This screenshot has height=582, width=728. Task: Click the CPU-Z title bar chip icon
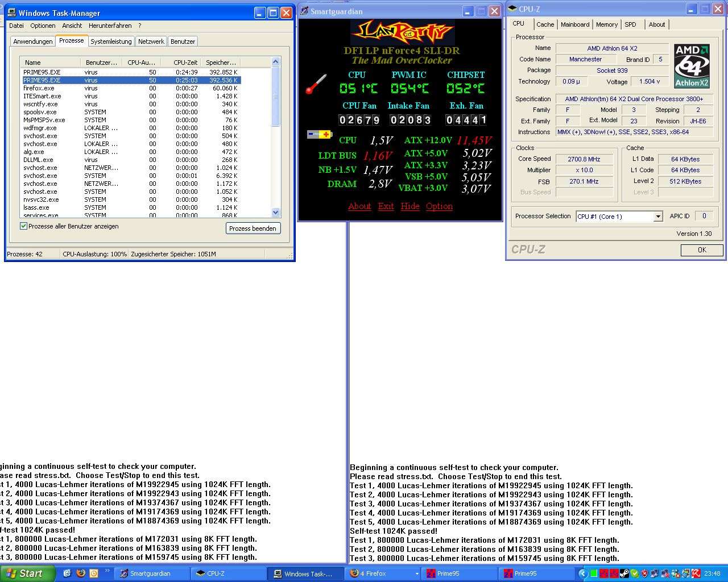tap(512, 9)
